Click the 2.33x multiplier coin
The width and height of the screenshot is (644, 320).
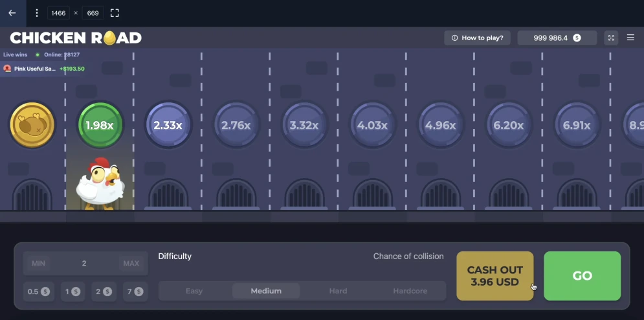(x=168, y=125)
